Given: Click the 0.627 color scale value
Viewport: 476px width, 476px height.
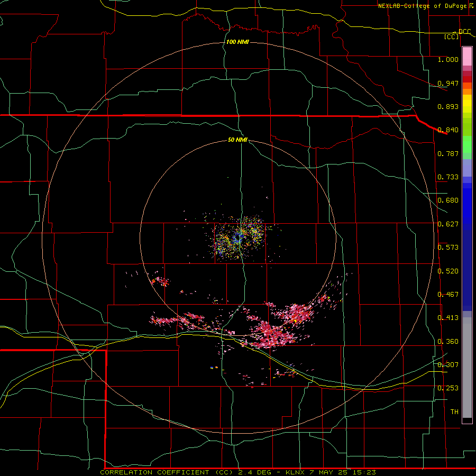Looking at the screenshot, I should point(448,224).
